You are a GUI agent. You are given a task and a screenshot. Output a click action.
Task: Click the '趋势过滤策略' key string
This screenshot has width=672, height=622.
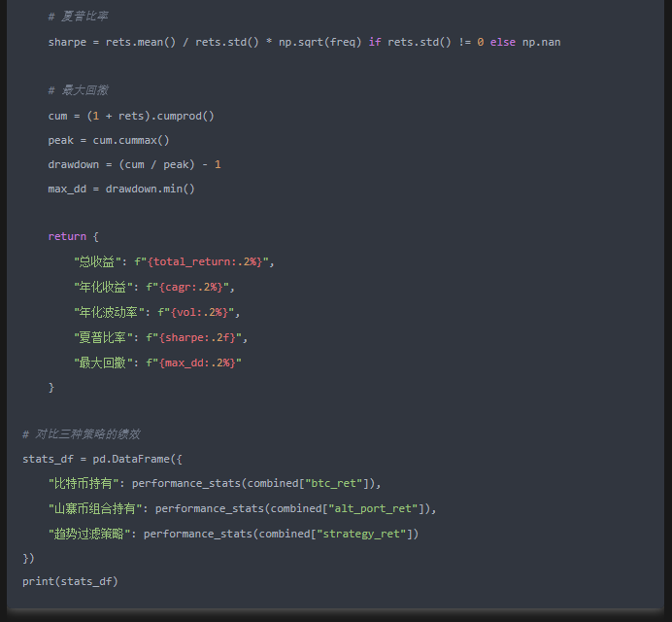tap(89, 535)
